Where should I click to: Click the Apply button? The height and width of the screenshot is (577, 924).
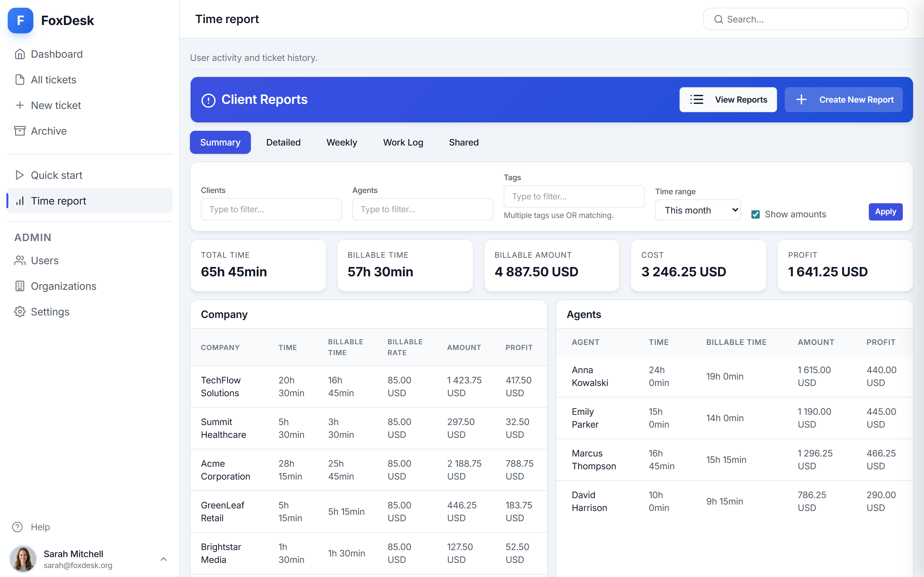886,212
